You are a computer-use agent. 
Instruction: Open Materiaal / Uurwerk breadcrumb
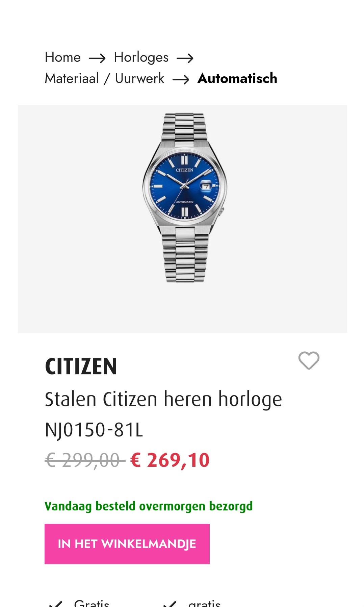tap(105, 78)
